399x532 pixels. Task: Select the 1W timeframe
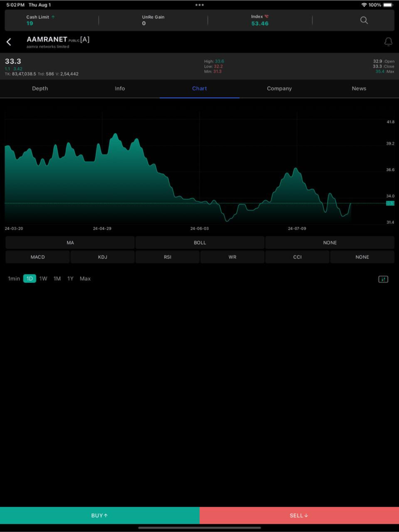click(x=43, y=279)
